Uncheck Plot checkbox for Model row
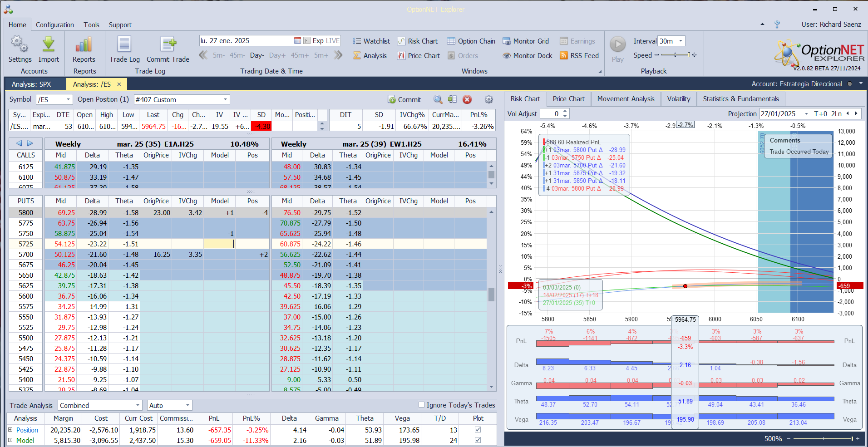Viewport: 868px width, 447px height. tap(478, 440)
